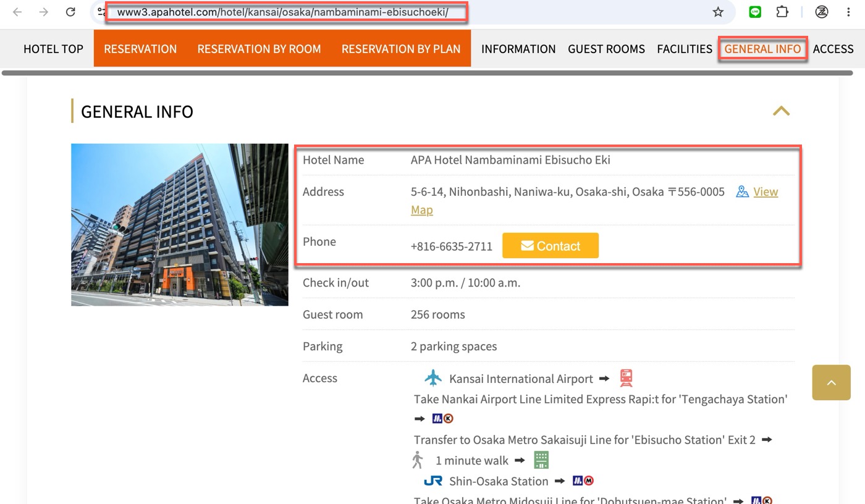Go to the ACCESS menu item

click(833, 49)
